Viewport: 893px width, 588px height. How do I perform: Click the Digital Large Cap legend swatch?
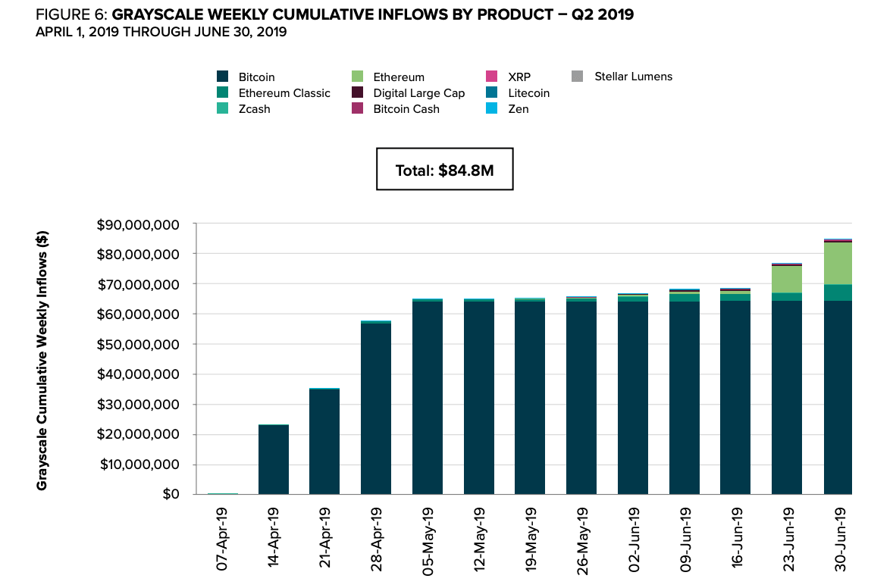[358, 92]
